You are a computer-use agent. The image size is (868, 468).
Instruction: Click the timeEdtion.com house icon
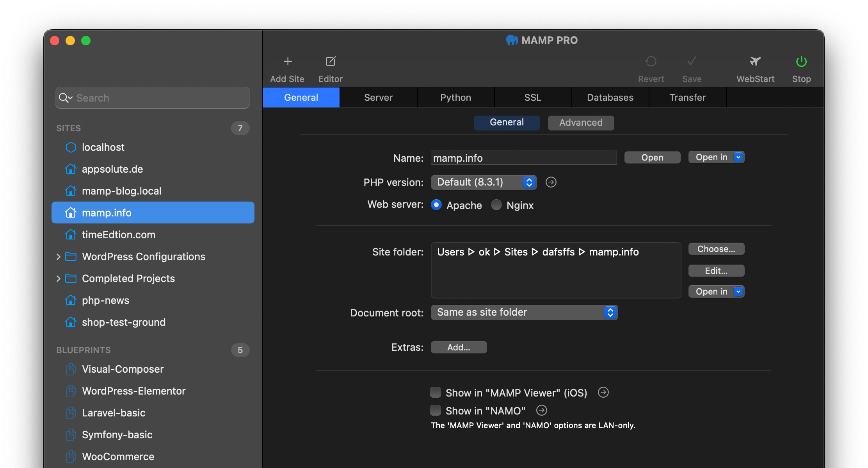coord(71,235)
